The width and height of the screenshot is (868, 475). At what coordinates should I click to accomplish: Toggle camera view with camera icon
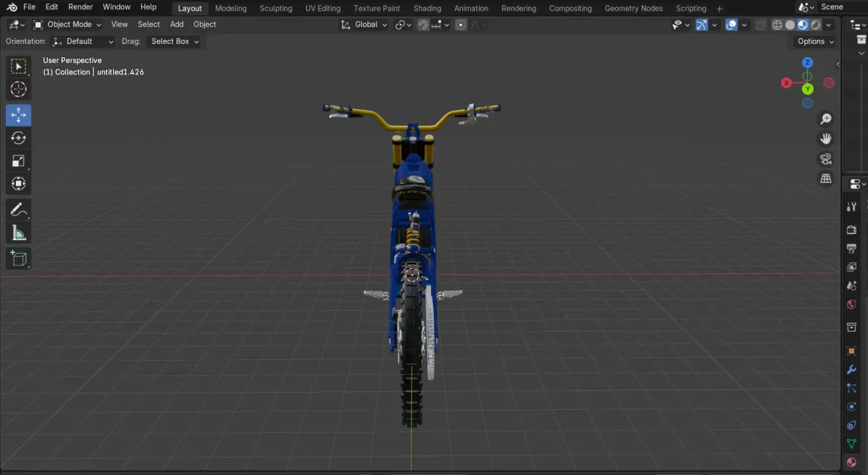click(x=826, y=158)
